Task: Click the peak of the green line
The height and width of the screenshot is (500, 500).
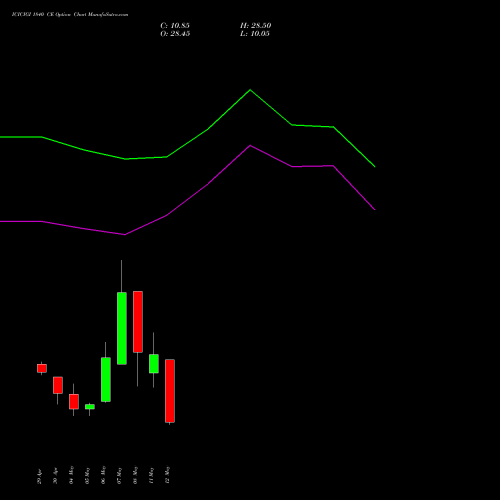Action: [x=250, y=90]
